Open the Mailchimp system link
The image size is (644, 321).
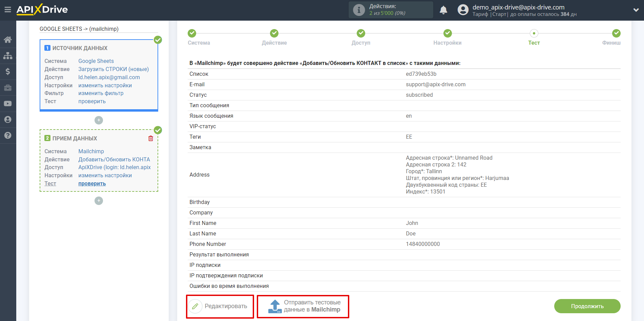(91, 151)
